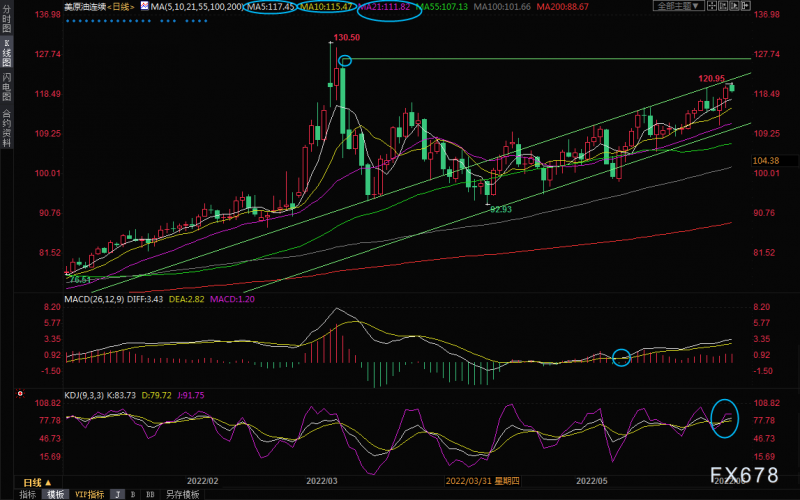Toggle the J template button
Viewport: 800px width, 500px height.
[117, 494]
